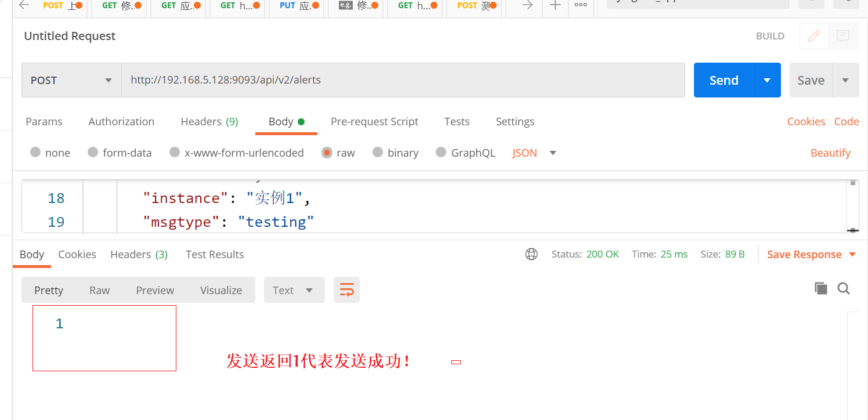Edit the request documentation with the pencil icon
The image size is (868, 420).
coord(813,35)
